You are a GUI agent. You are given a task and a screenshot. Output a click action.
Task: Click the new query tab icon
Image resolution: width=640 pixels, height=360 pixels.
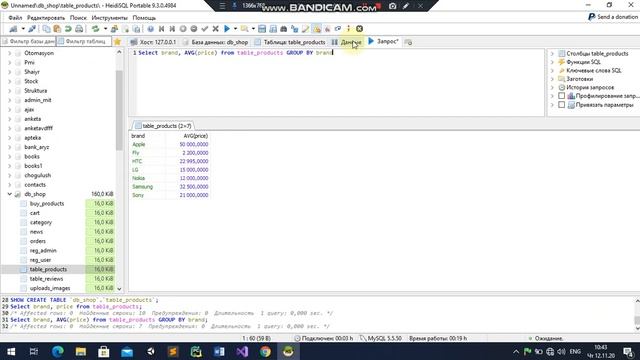click(408, 42)
